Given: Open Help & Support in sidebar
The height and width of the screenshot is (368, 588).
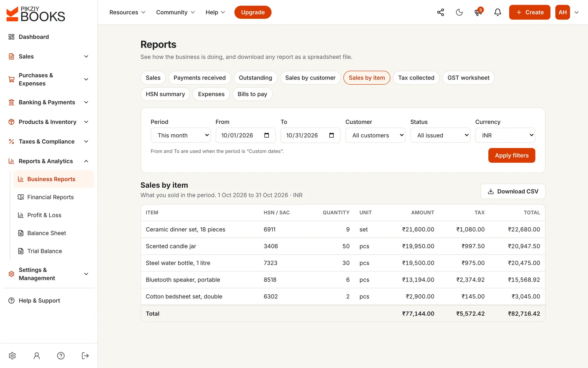Looking at the screenshot, I should tap(49, 301).
